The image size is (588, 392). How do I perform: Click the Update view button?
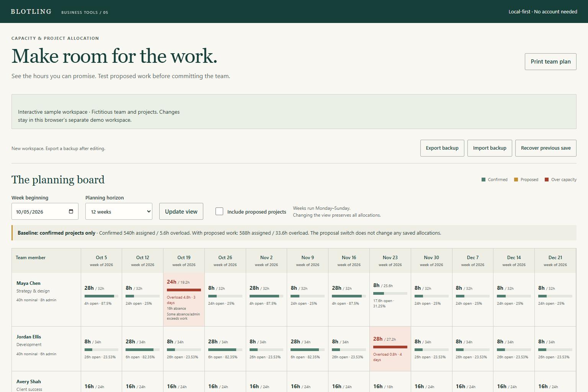point(181,211)
